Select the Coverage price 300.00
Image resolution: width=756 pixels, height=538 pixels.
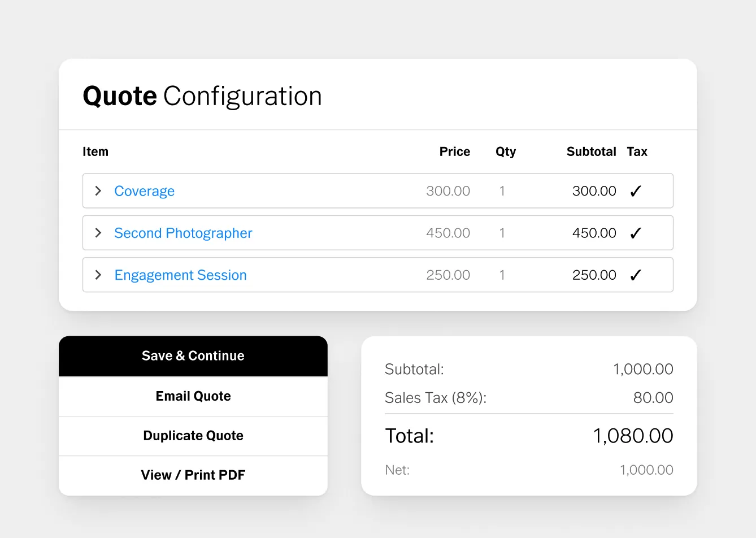[448, 191]
